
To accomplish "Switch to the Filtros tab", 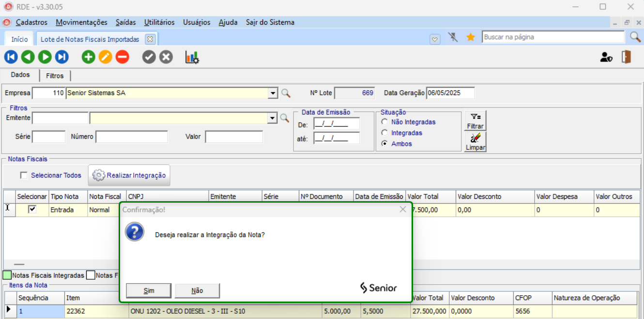I will pyautogui.click(x=55, y=76).
